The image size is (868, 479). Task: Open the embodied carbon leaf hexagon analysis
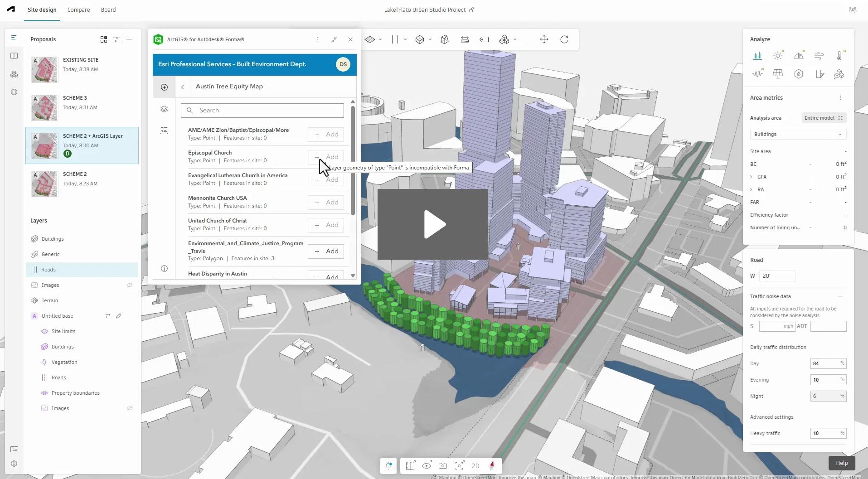point(799,73)
